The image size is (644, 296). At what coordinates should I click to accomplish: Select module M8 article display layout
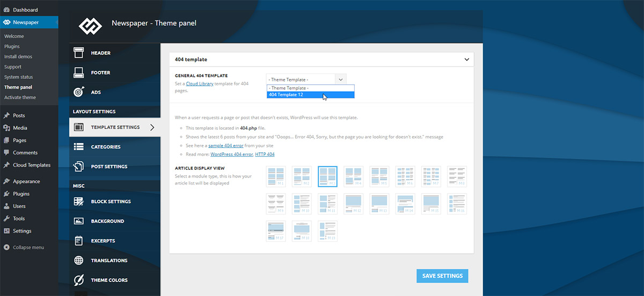coord(457,176)
